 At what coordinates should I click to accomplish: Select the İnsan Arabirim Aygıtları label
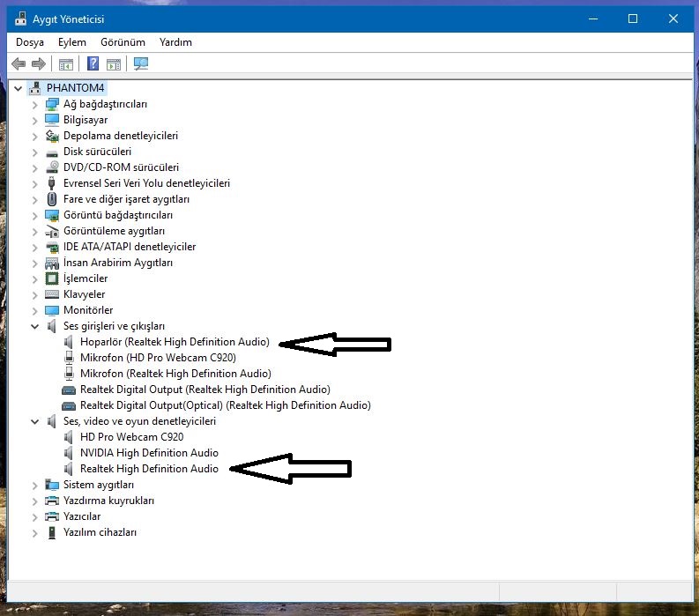118,263
